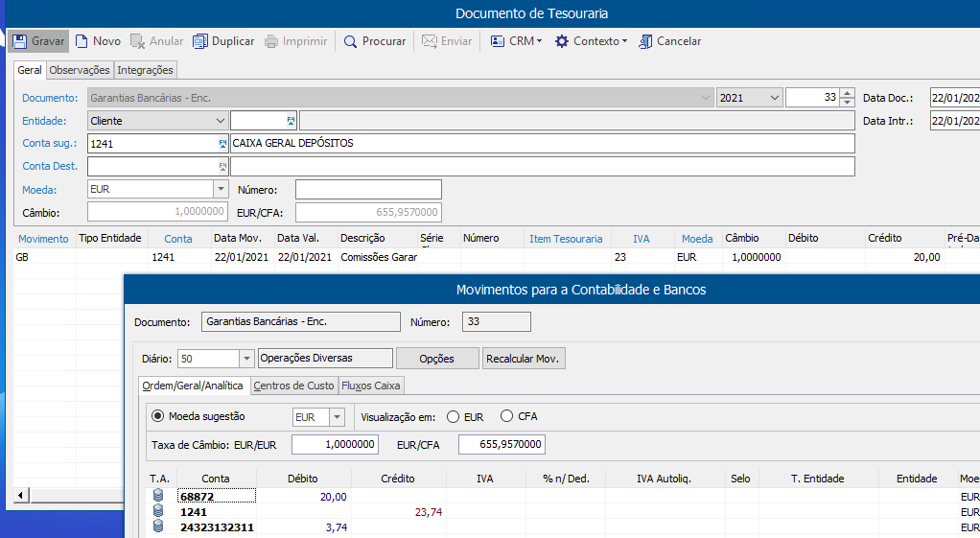Select the Moeda sugestão radio button
The height and width of the screenshot is (538, 980).
[x=157, y=417]
